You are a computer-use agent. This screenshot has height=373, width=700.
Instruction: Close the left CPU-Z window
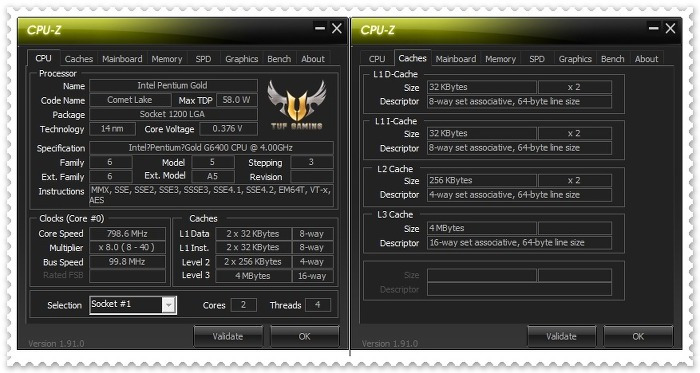point(337,28)
